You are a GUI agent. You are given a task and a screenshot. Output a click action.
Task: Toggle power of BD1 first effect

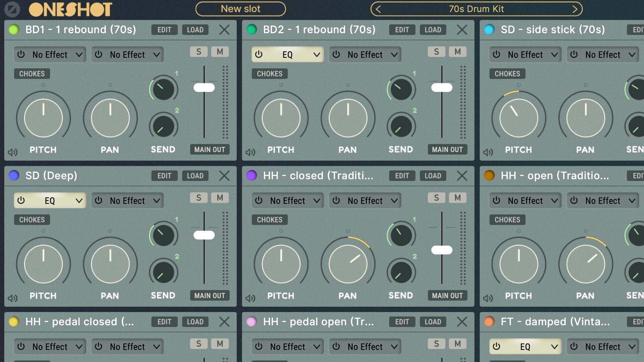point(21,54)
